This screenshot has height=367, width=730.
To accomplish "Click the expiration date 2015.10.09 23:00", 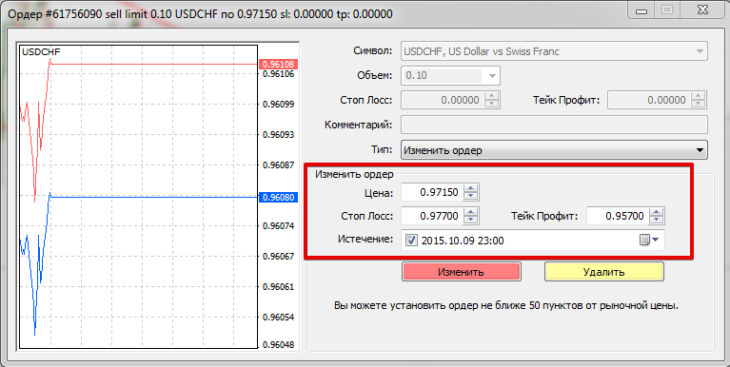I will click(462, 241).
